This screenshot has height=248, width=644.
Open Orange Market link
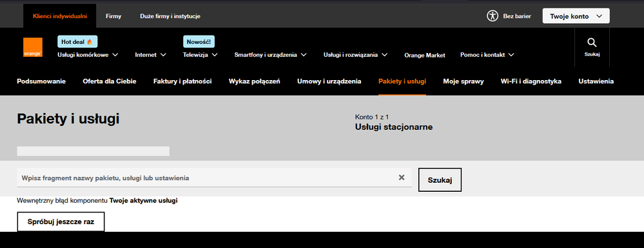425,55
